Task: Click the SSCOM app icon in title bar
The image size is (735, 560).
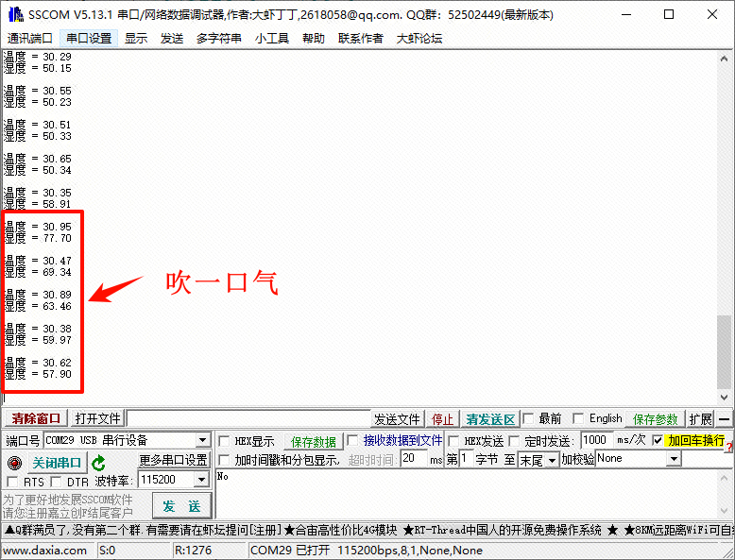Action: pos(13,14)
